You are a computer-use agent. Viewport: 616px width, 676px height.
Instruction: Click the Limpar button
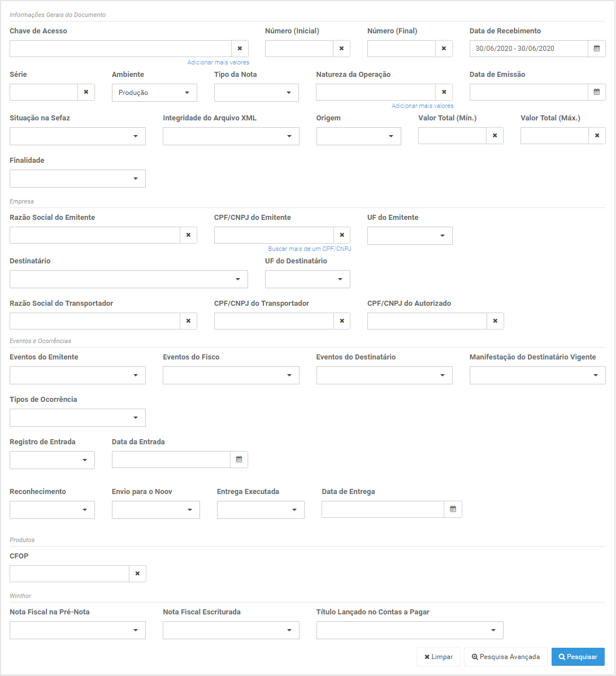click(439, 657)
